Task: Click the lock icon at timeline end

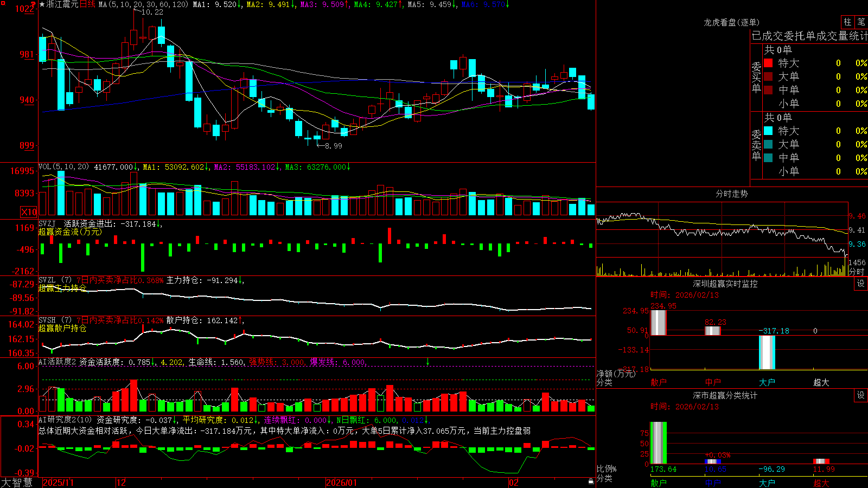Action: [x=591, y=481]
